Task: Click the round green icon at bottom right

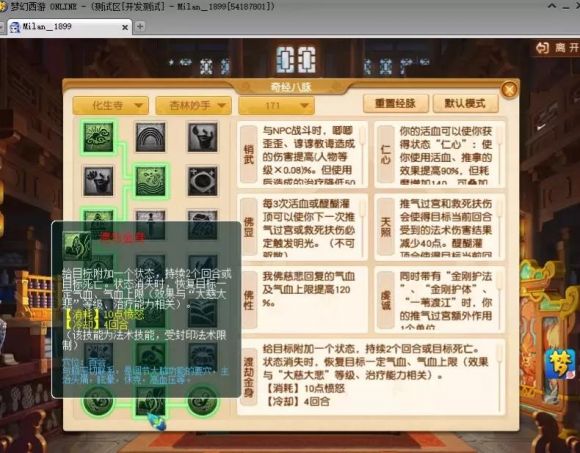Action: (x=202, y=401)
